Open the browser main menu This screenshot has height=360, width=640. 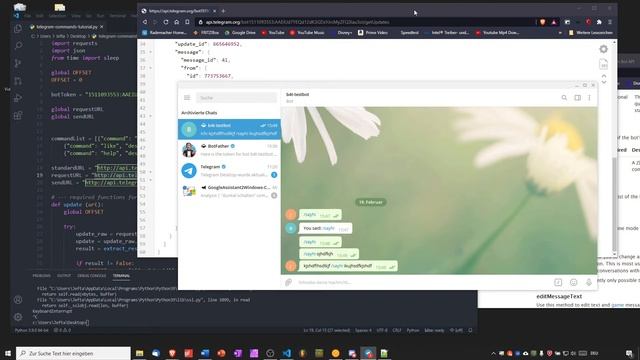[610, 22]
